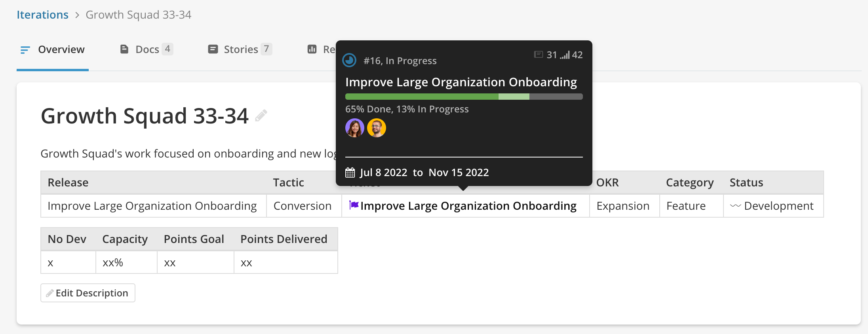The width and height of the screenshot is (868, 334).
Task: Click the Conversion tactic cell
Action: click(x=303, y=206)
